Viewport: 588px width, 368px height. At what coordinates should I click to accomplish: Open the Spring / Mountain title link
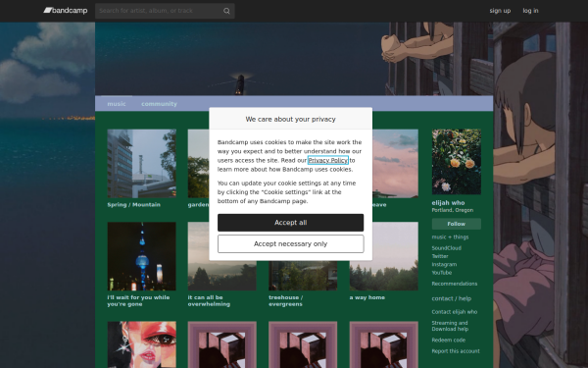click(133, 205)
